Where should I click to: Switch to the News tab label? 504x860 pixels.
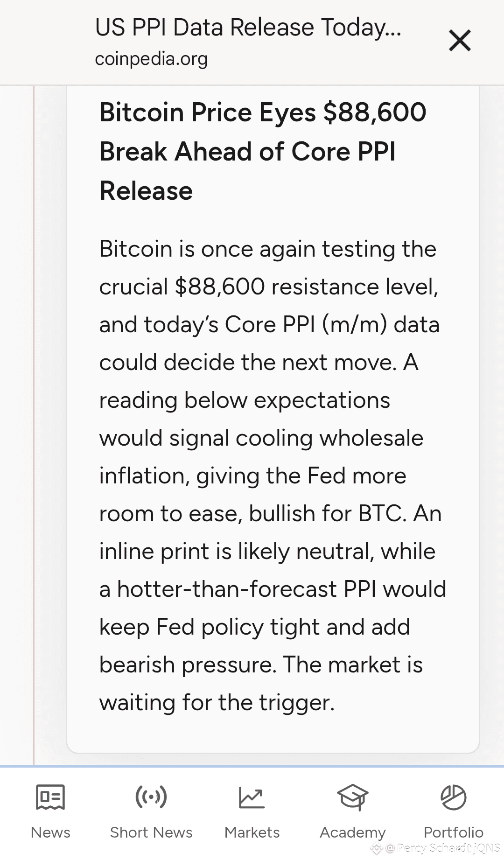(x=50, y=832)
